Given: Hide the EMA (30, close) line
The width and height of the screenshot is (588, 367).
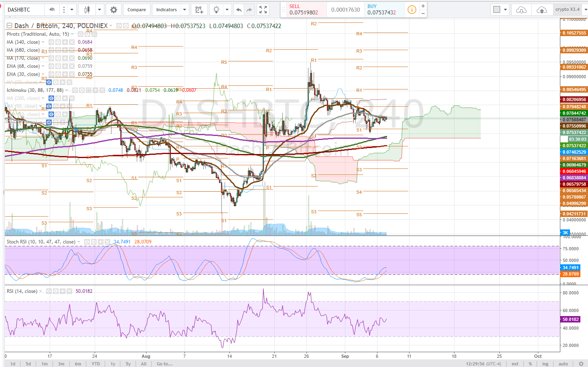Looking at the screenshot, I should point(51,74).
